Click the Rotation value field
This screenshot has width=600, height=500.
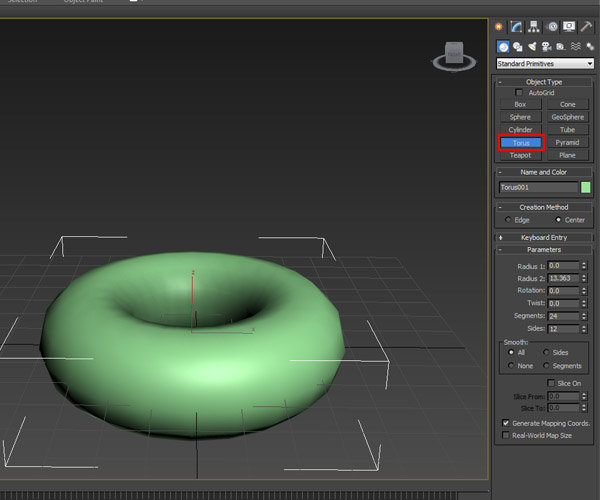pos(563,291)
